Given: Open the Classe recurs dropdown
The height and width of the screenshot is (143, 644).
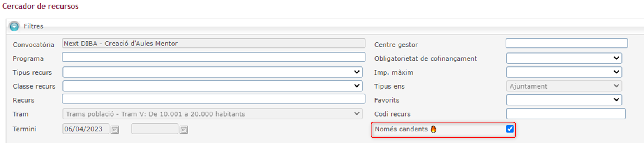Looking at the screenshot, I should coord(213,86).
